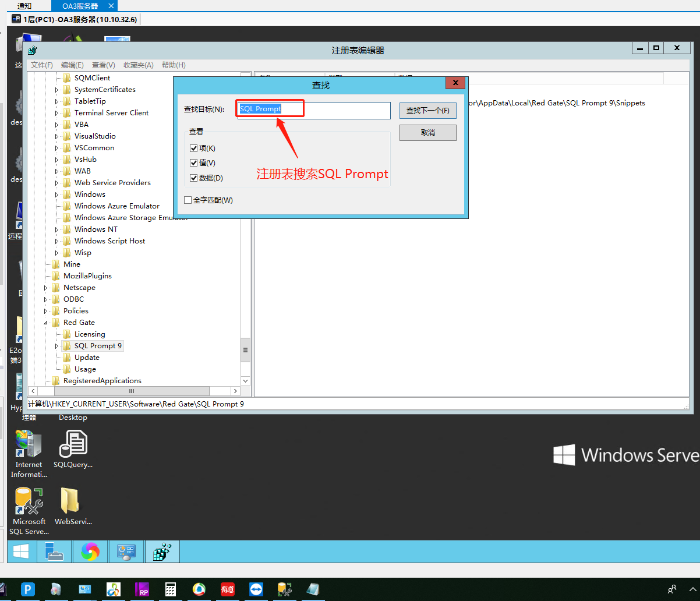
Task: Switch to Registry Editor taskbar cube icon
Action: point(162,551)
